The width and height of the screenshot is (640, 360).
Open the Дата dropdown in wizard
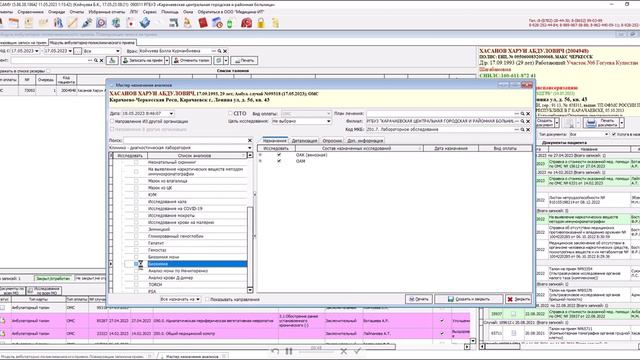point(171,113)
